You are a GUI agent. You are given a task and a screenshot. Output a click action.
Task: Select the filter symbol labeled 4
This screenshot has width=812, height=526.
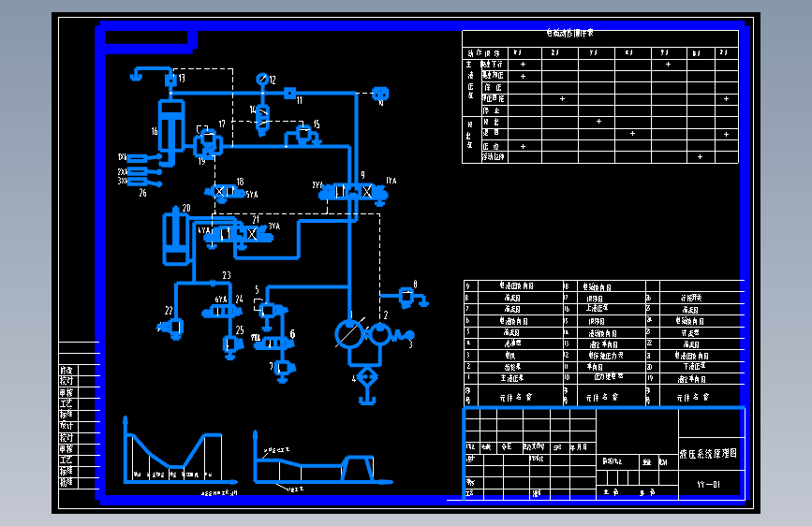pyautogui.click(x=367, y=377)
